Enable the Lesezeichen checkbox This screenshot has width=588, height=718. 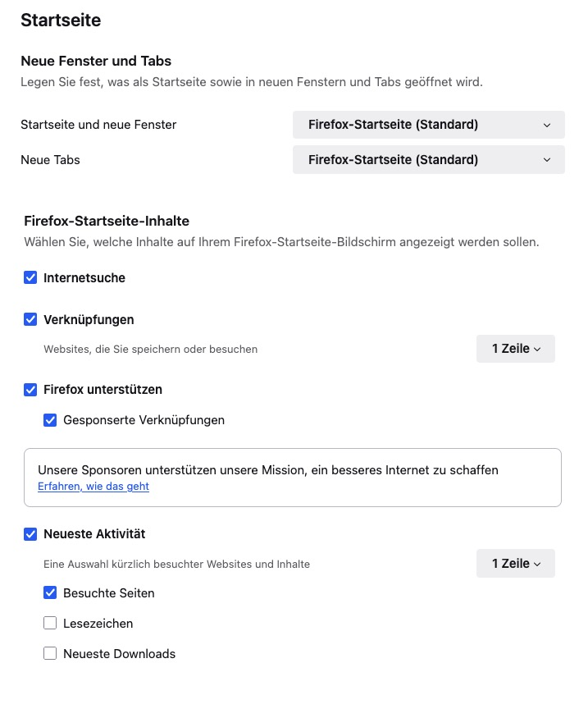click(x=50, y=624)
